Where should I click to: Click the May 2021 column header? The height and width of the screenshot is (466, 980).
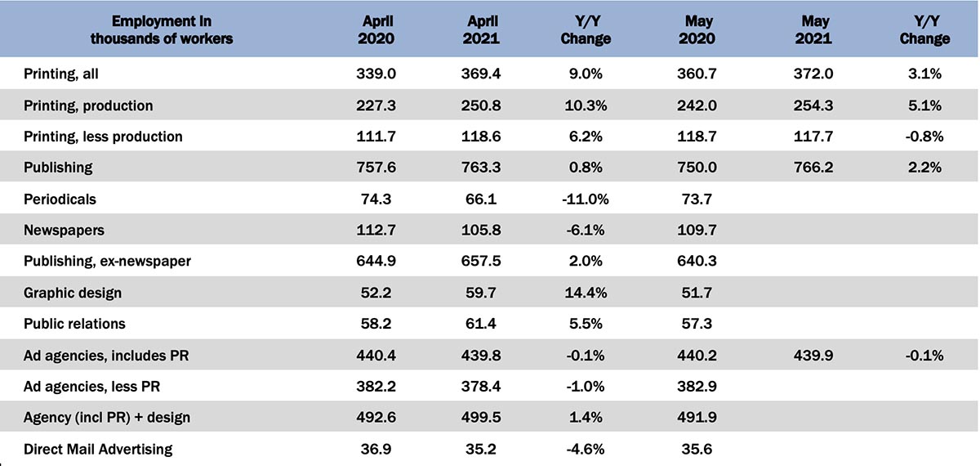coord(812,29)
